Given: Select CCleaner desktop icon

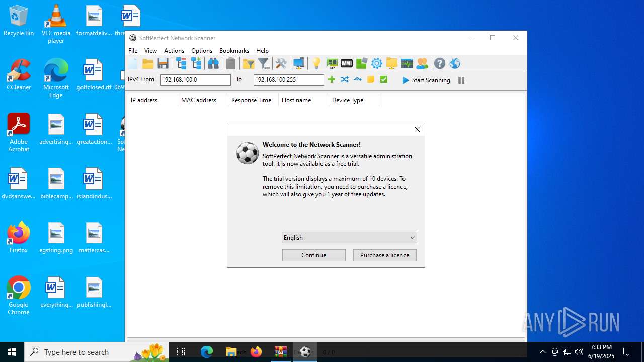Looking at the screenshot, I should click(19, 75).
